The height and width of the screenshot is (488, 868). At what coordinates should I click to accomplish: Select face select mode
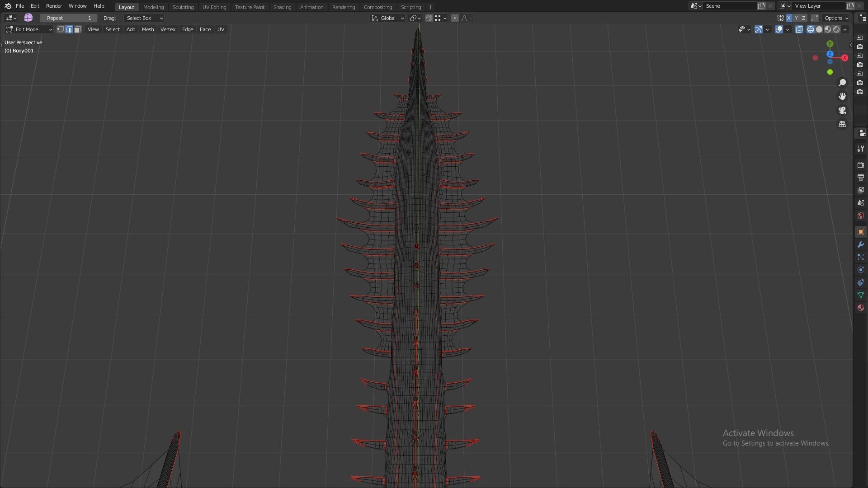coord(78,29)
